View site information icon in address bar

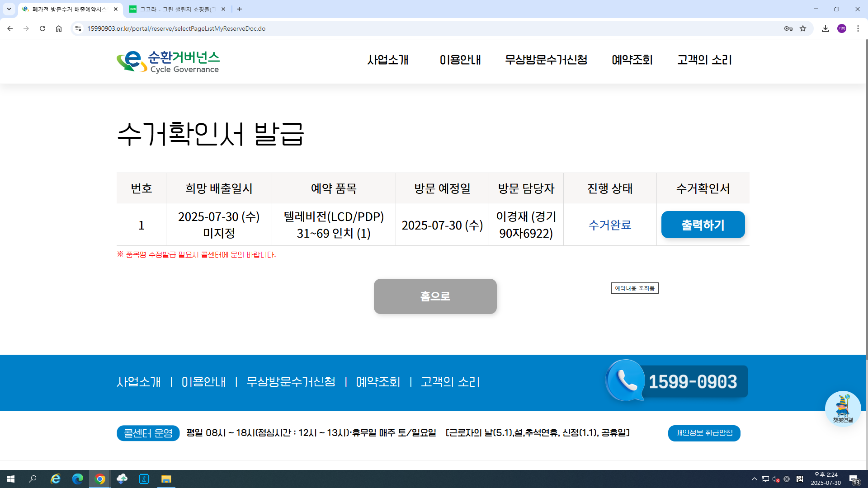(78, 28)
